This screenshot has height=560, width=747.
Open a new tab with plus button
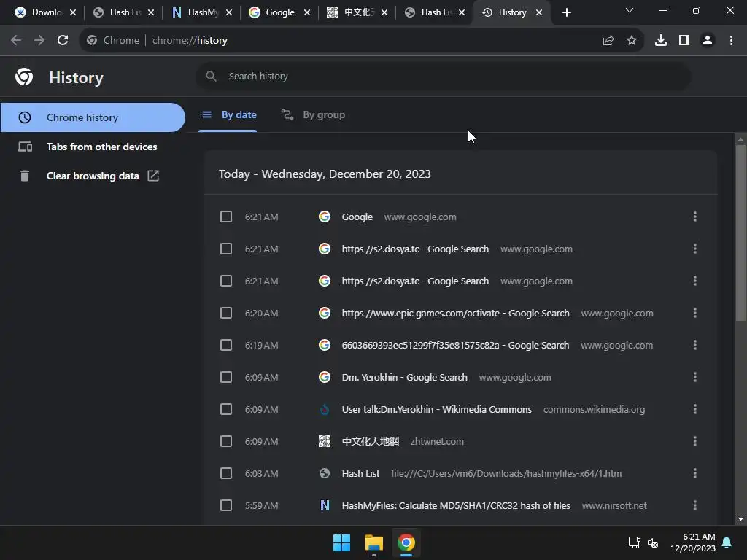(566, 12)
